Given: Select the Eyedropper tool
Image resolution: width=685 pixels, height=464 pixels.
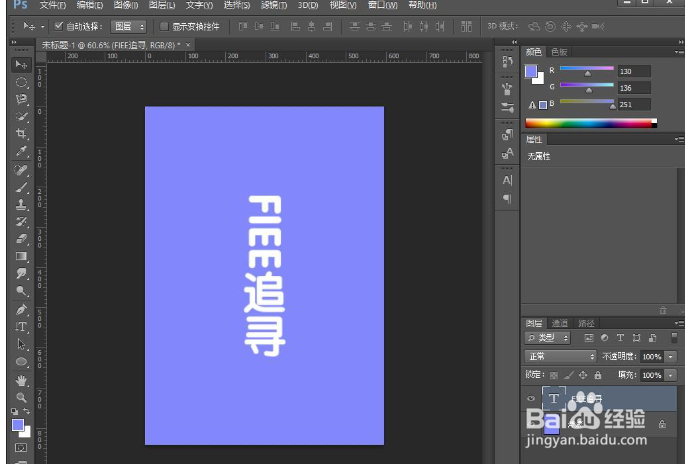Looking at the screenshot, I should [21, 151].
